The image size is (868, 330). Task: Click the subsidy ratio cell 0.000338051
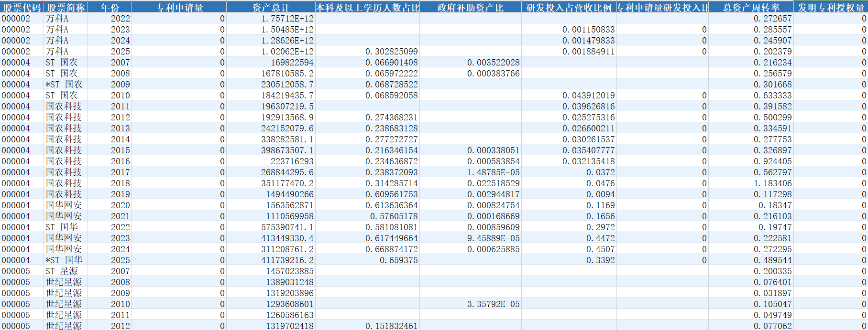(471, 150)
